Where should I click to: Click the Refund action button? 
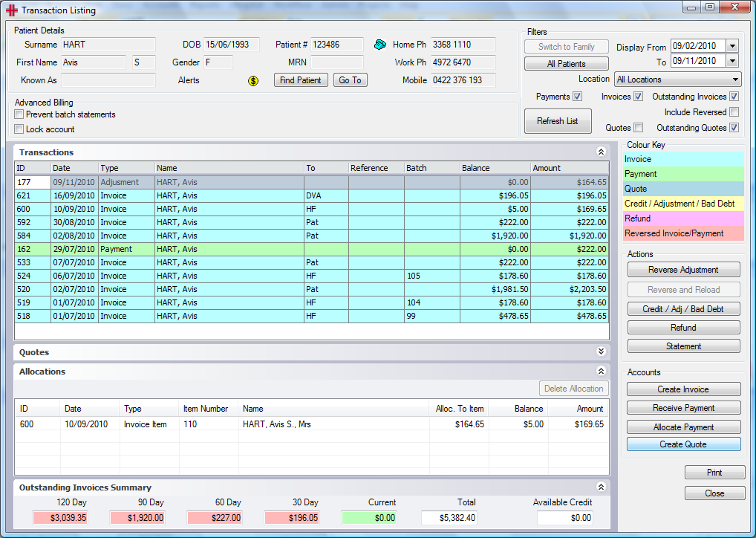pyautogui.click(x=684, y=328)
